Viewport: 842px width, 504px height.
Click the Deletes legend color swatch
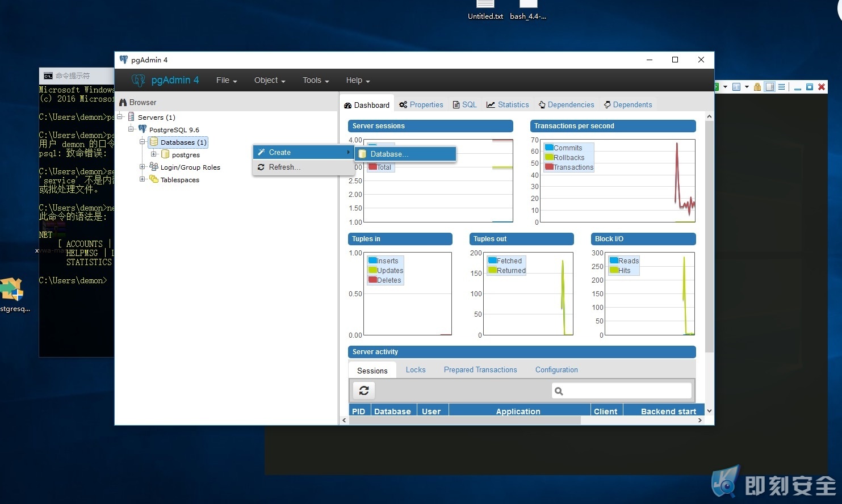(372, 280)
